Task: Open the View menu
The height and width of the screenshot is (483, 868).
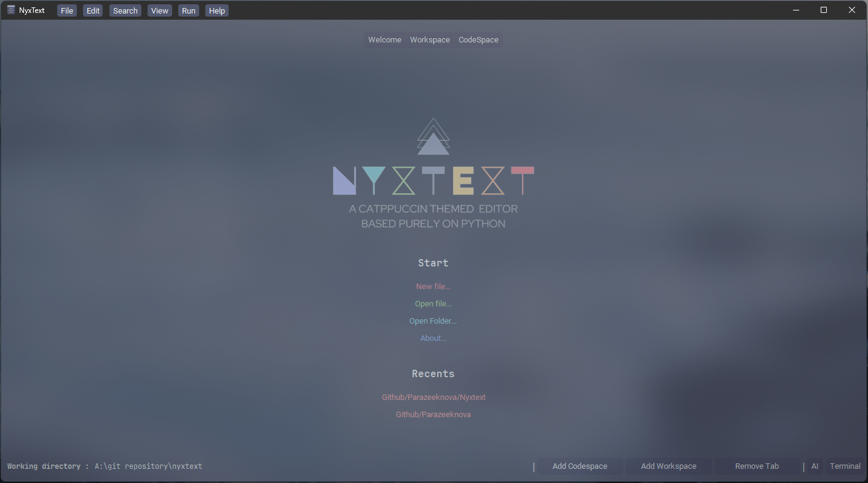Action: coord(160,10)
